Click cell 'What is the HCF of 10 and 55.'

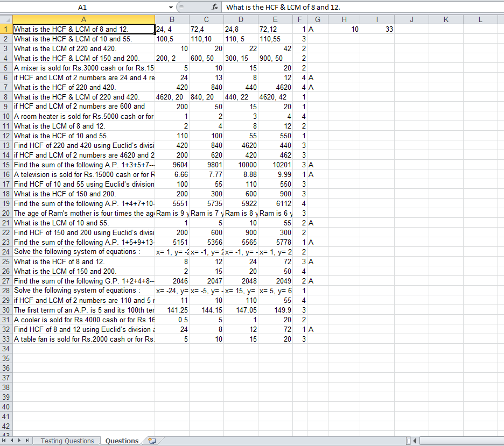[83, 136]
